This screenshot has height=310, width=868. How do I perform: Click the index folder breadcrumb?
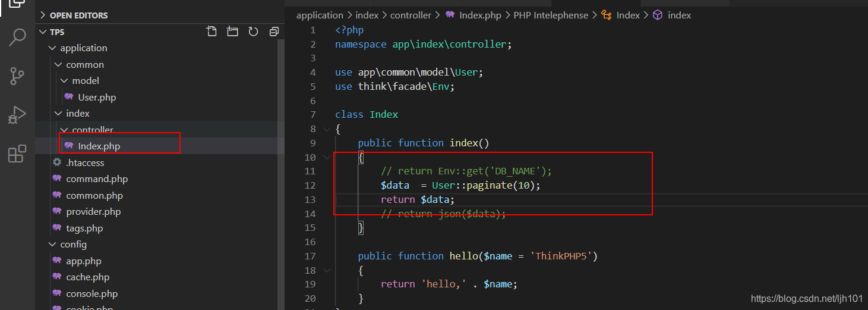pyautogui.click(x=367, y=15)
